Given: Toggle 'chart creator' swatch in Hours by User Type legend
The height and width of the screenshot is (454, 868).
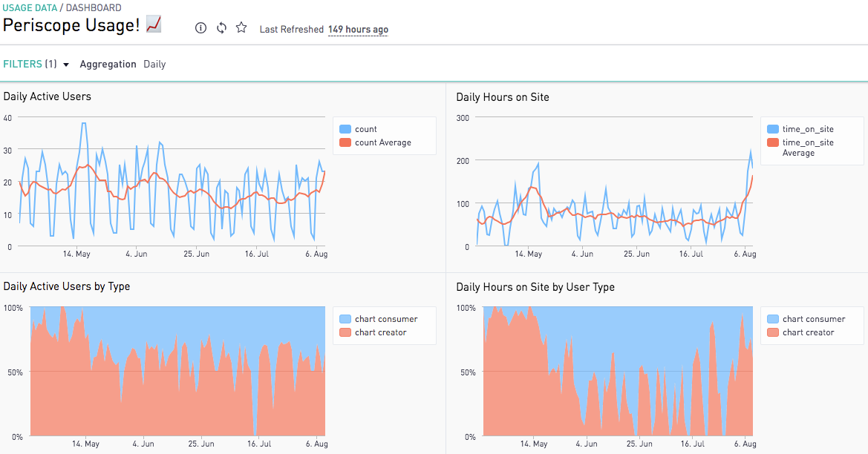Looking at the screenshot, I should click(x=773, y=332).
